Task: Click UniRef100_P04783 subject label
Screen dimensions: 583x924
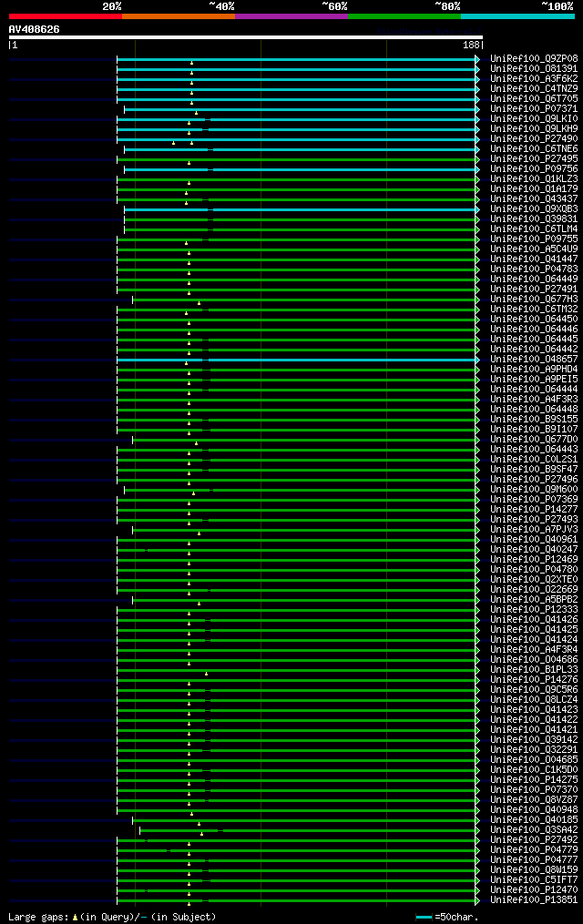Action: tap(534, 269)
